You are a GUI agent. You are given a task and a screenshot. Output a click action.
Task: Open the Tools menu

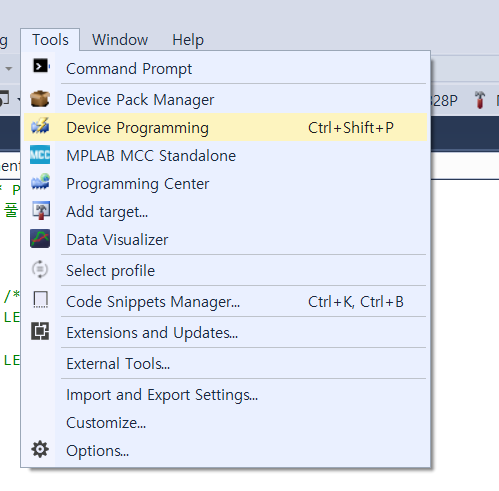pos(50,40)
